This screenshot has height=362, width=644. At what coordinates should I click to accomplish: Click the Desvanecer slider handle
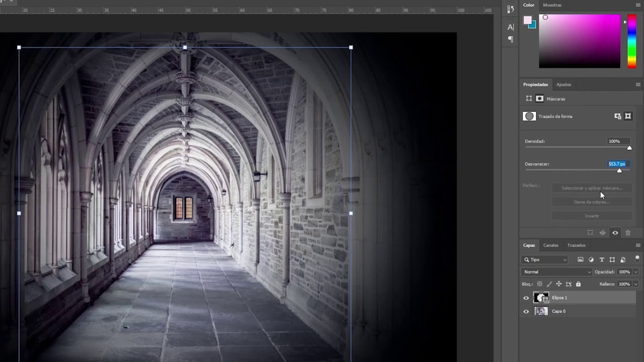click(x=619, y=170)
